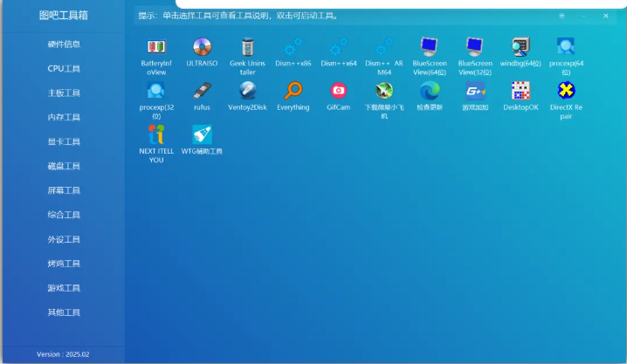This screenshot has height=364, width=627.
Task: Select the ULTRAISO disc icon
Action: [202, 47]
